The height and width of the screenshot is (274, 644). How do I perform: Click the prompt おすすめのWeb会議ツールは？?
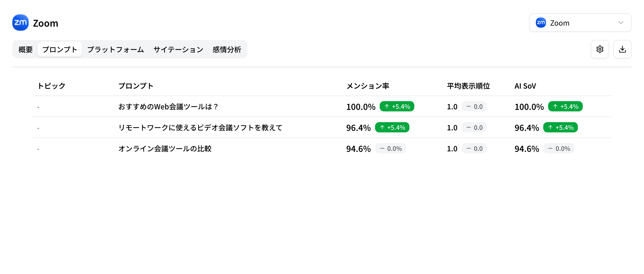[168, 106]
